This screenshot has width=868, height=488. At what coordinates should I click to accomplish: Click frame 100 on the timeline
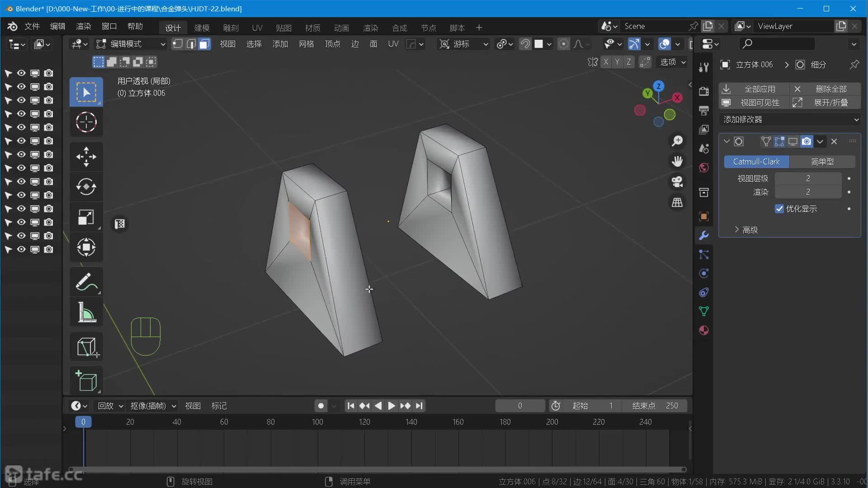(317, 422)
